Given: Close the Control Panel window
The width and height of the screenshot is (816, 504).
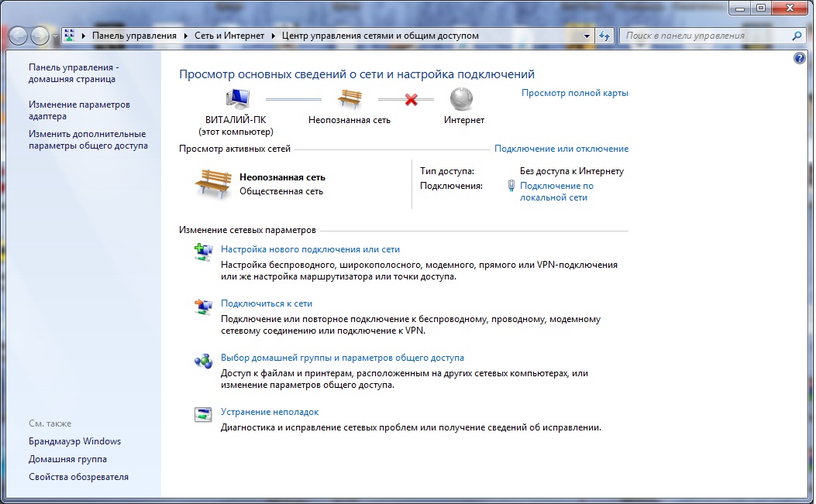Looking at the screenshot, I should tap(790, 9).
